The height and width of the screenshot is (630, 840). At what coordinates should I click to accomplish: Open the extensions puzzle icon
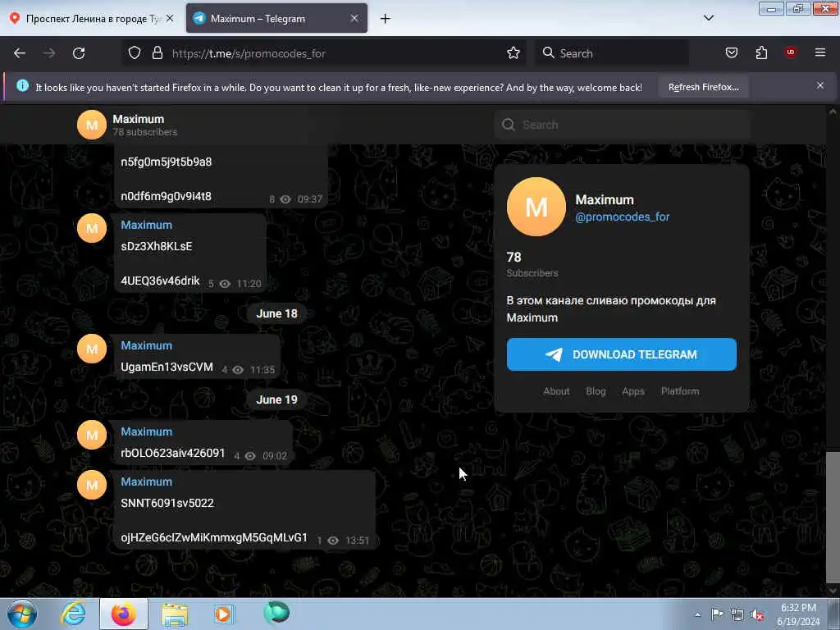pyautogui.click(x=761, y=53)
